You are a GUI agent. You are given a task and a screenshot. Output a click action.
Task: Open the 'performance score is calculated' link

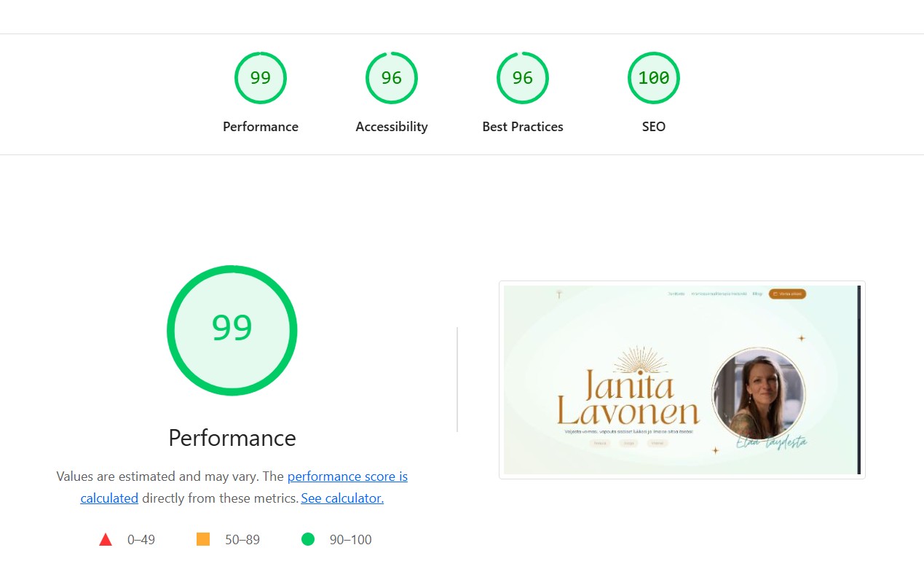pos(347,476)
